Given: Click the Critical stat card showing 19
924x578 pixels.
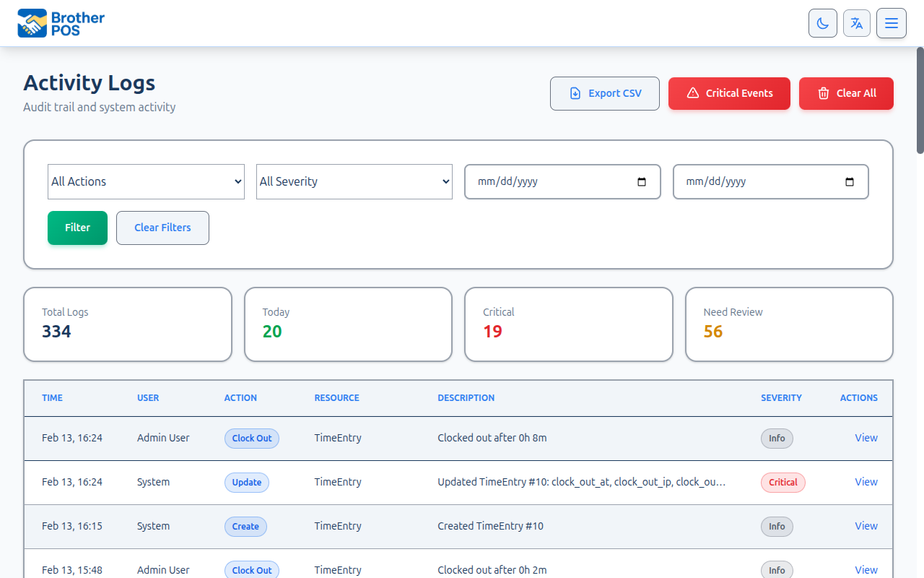Looking at the screenshot, I should 568,324.
